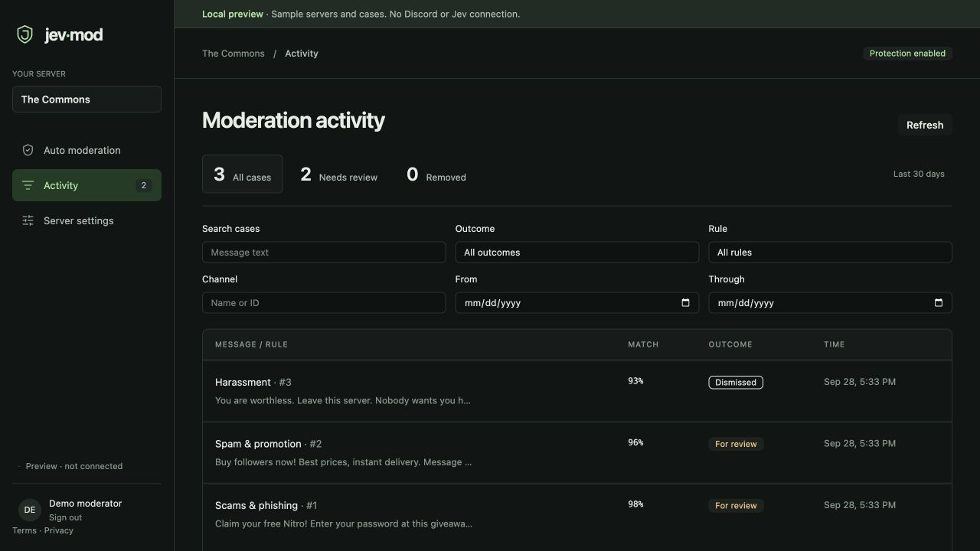Click the 93% match value
980x551 pixels.
click(635, 381)
